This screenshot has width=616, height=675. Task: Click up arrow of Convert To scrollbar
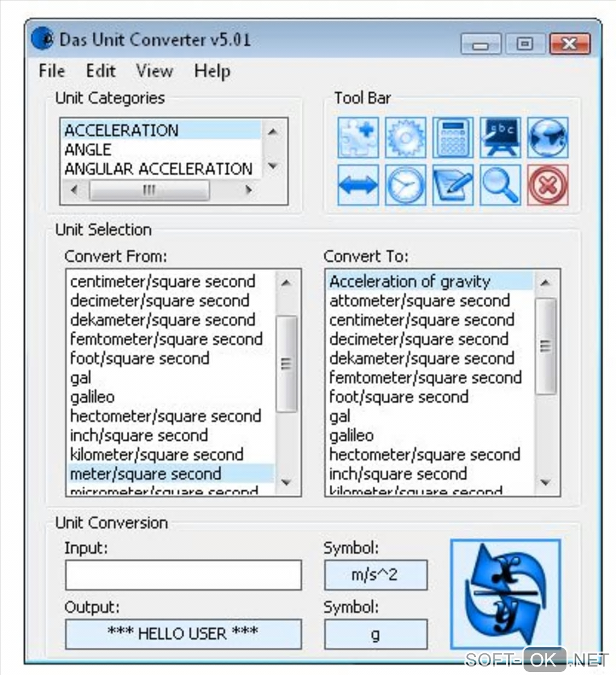545,283
